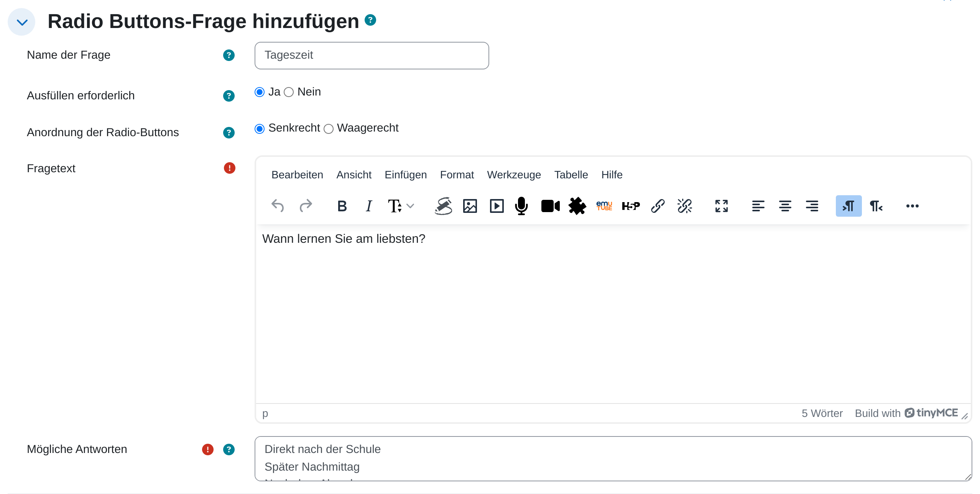Align text left
Viewport: 980px width, 494px height.
coord(758,206)
